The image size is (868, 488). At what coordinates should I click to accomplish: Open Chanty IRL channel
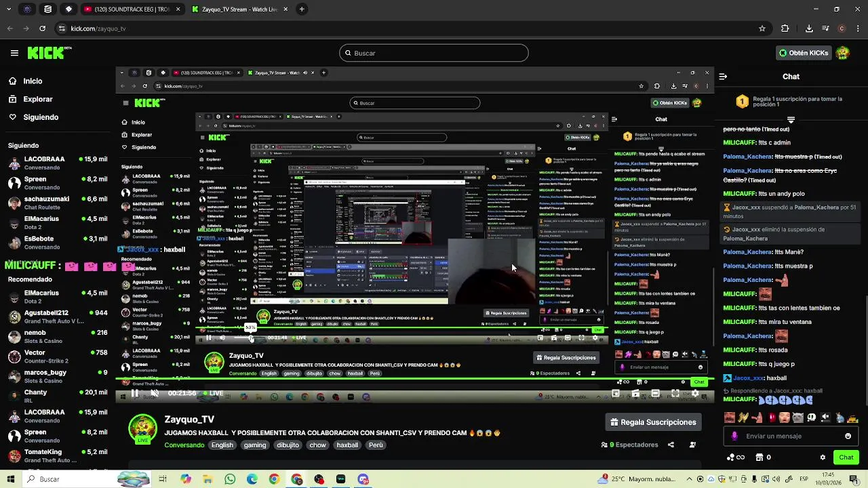57,396
